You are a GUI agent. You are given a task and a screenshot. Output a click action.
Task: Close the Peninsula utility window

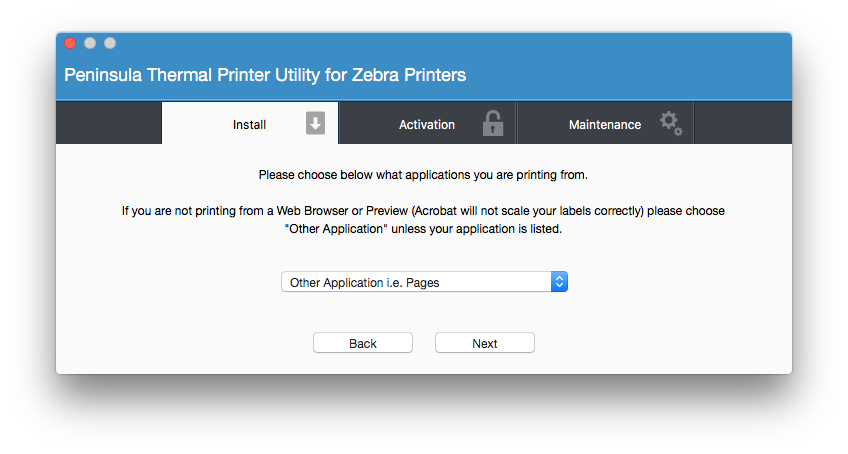pyautogui.click(x=70, y=43)
